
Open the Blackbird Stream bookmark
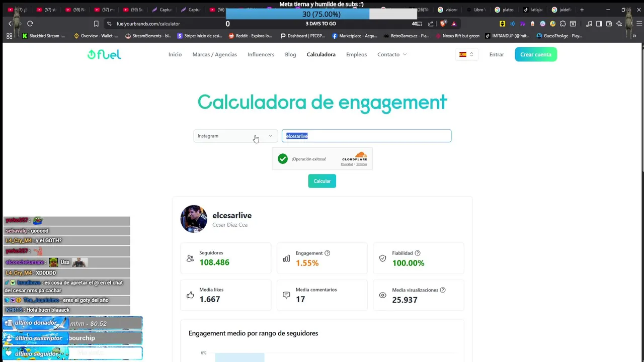coord(44,36)
